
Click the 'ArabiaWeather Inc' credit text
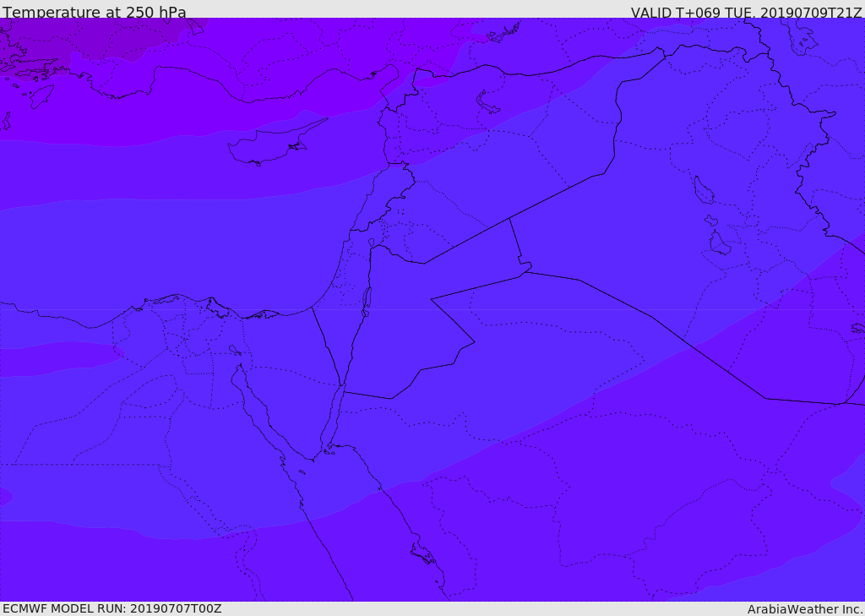804,609
